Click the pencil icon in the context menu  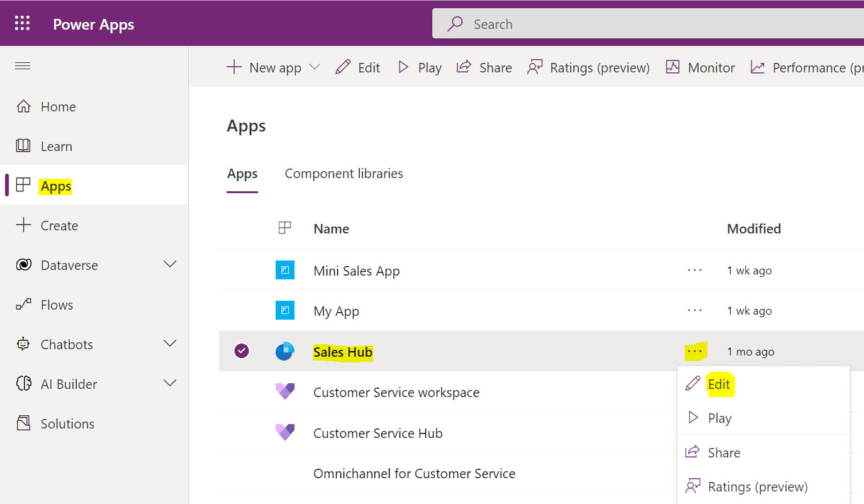tap(693, 383)
